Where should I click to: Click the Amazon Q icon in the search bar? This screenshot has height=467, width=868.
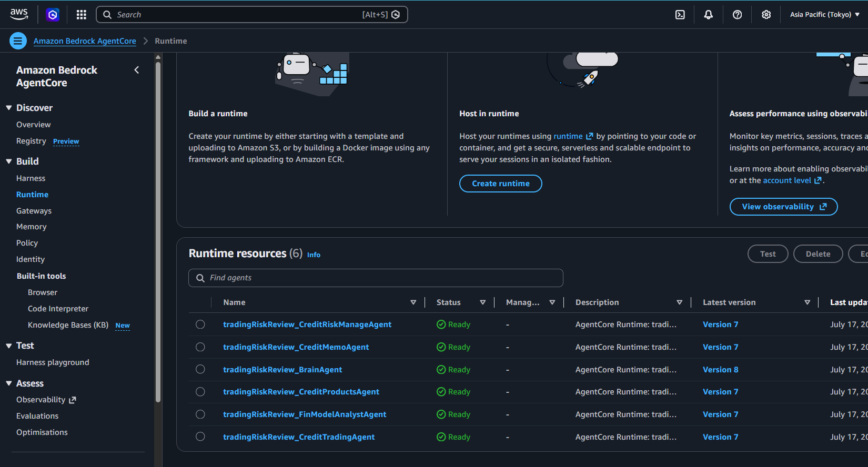click(396, 15)
